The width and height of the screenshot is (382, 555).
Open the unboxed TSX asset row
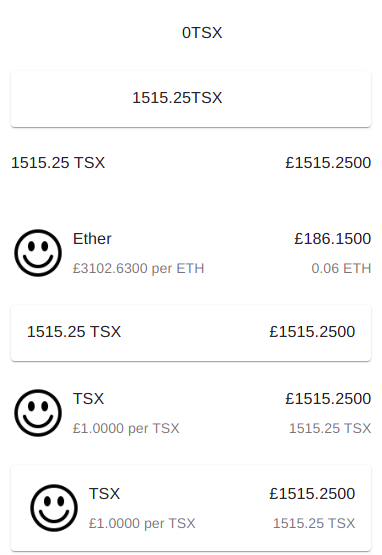[191, 413]
